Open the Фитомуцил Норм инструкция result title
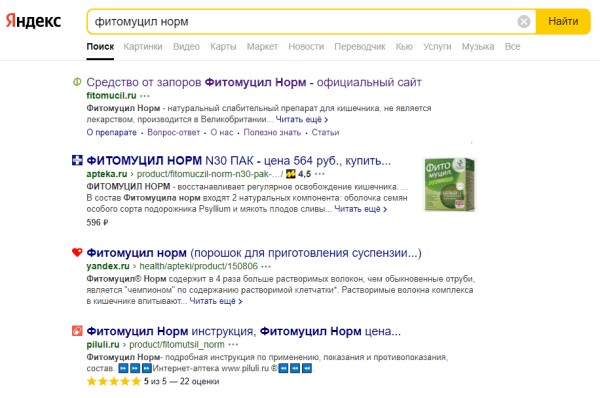The image size is (600, 398). (x=244, y=331)
